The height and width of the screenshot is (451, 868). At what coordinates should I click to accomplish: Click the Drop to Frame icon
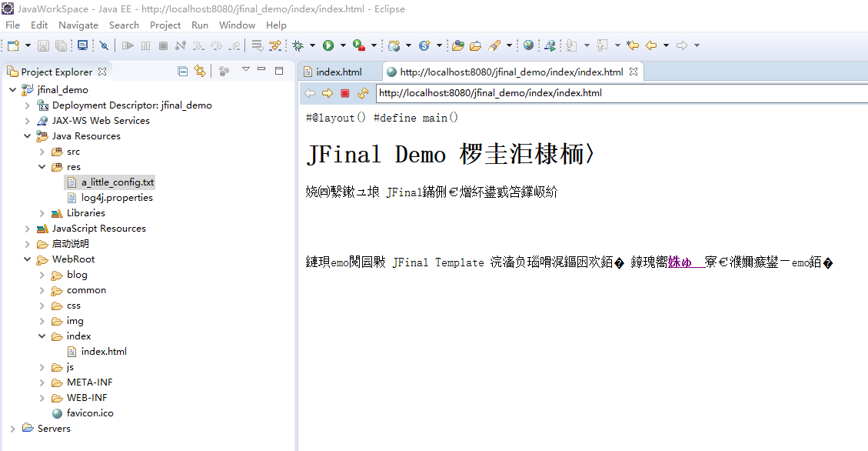click(258, 45)
